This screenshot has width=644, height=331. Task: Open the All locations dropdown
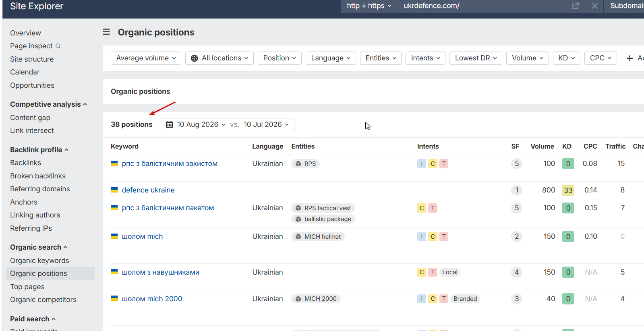point(219,58)
